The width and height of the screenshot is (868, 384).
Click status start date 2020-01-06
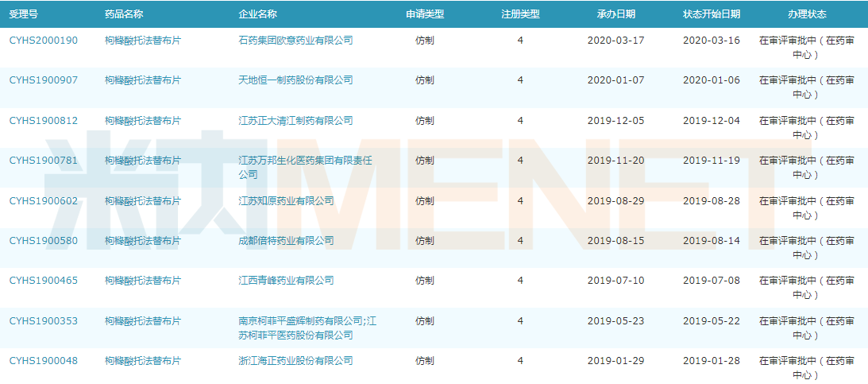click(x=712, y=80)
